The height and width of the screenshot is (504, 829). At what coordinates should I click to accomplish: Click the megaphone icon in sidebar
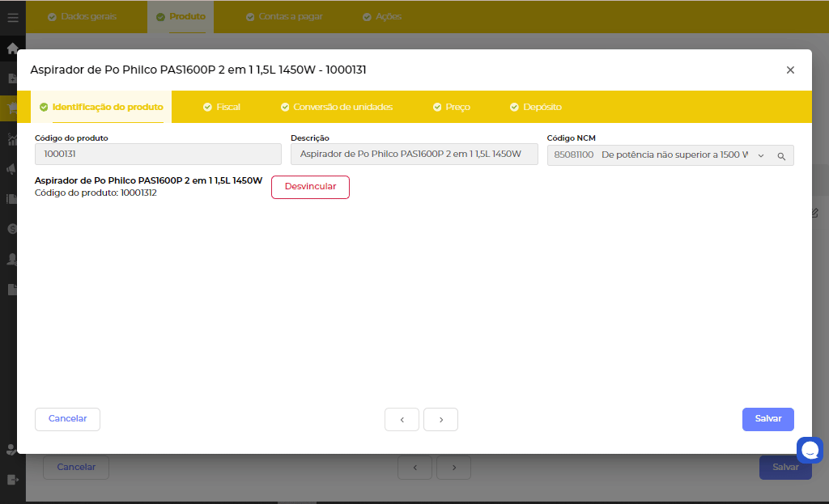coord(12,169)
